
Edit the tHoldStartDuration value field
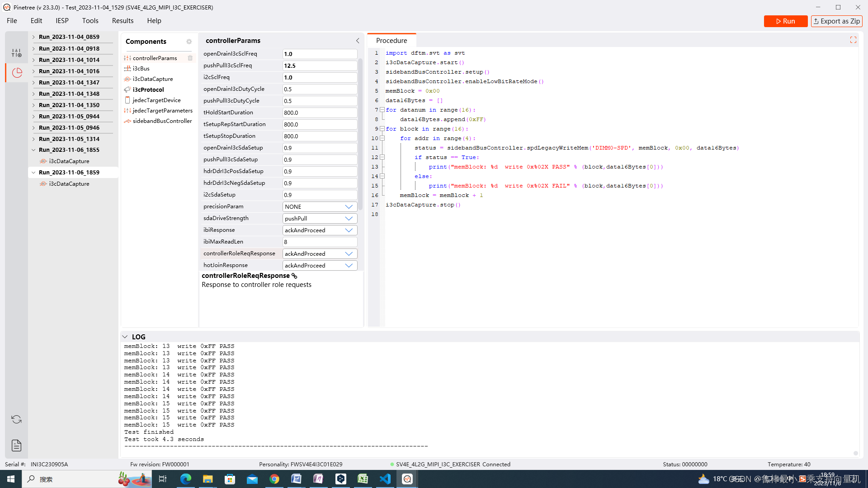point(320,113)
